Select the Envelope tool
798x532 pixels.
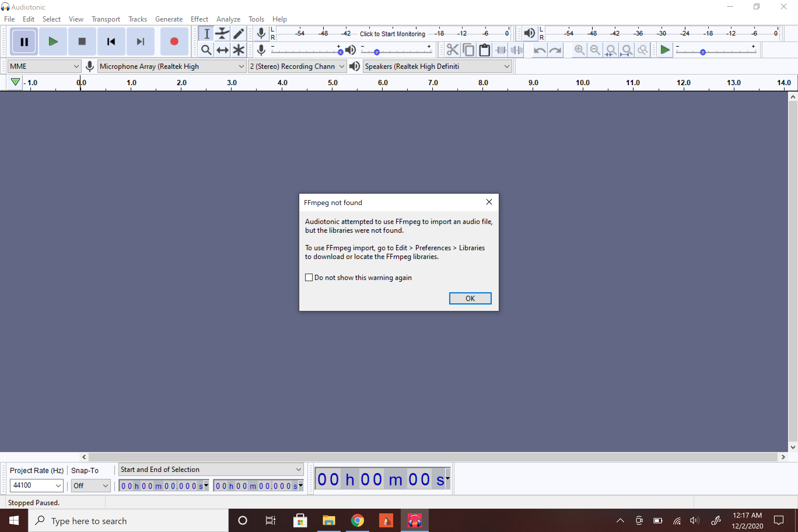tap(222, 33)
